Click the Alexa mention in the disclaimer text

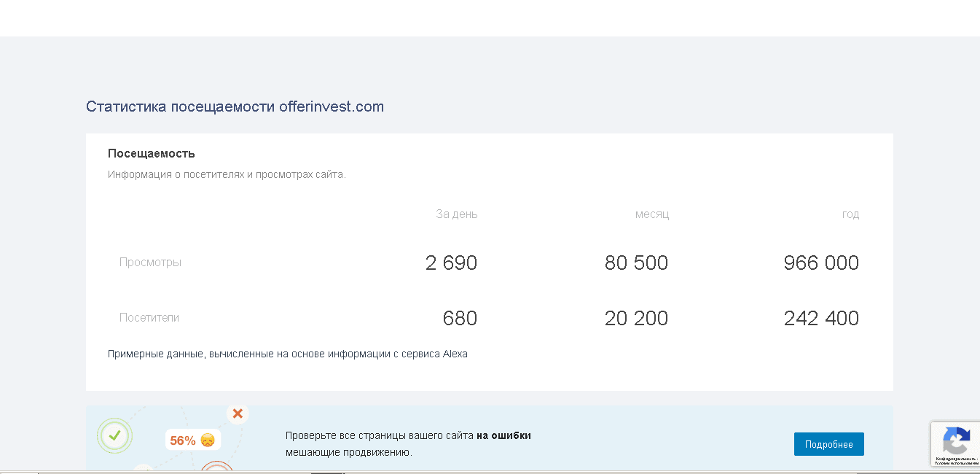tap(454, 354)
